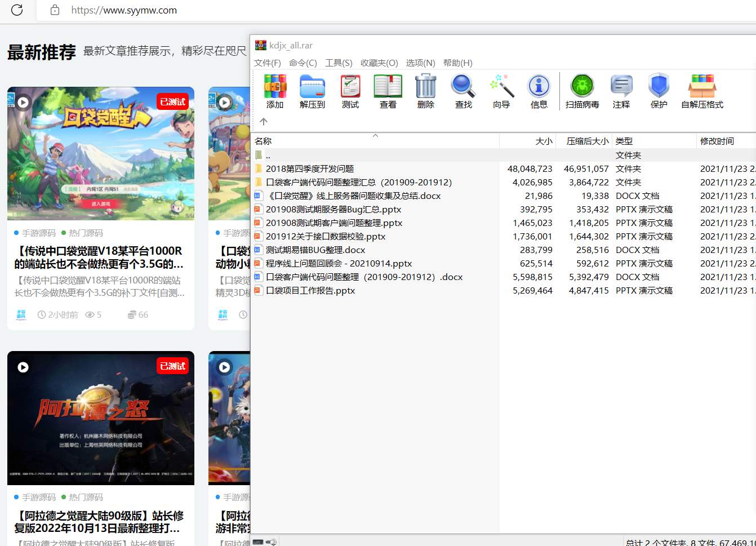
Task: Click the Delete (删除) trash icon
Action: pyautogui.click(x=425, y=91)
